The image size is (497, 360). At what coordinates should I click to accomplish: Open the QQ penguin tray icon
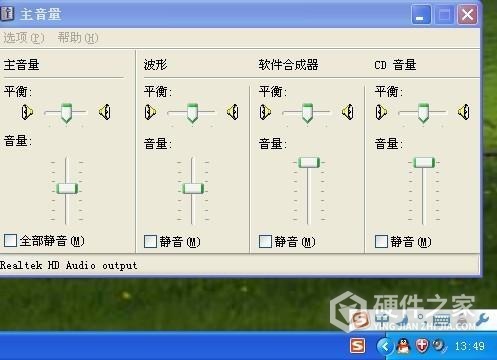[403, 346]
